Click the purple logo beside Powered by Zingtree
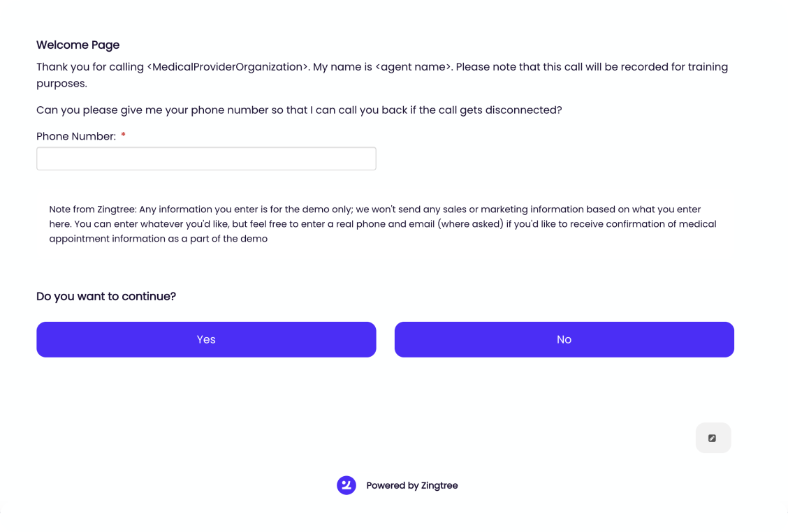Screen dimensions: 788x532 (346, 485)
